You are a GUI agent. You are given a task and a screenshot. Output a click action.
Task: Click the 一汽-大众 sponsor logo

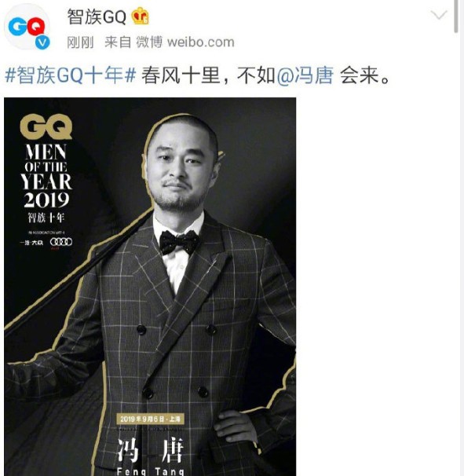point(31,243)
